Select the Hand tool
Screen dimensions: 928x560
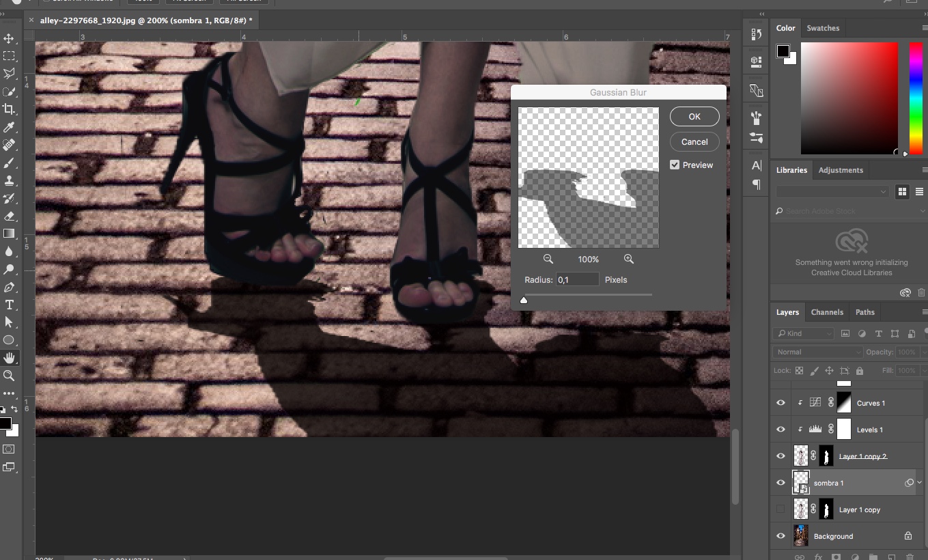(x=9, y=358)
